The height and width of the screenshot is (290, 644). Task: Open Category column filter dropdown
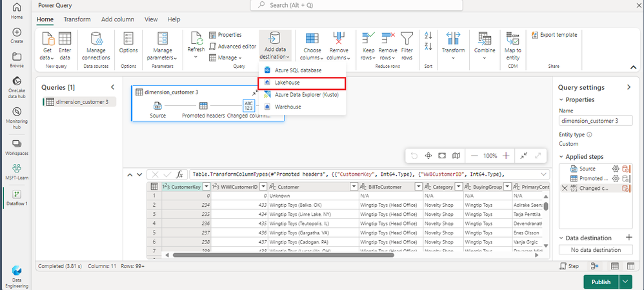pos(458,187)
